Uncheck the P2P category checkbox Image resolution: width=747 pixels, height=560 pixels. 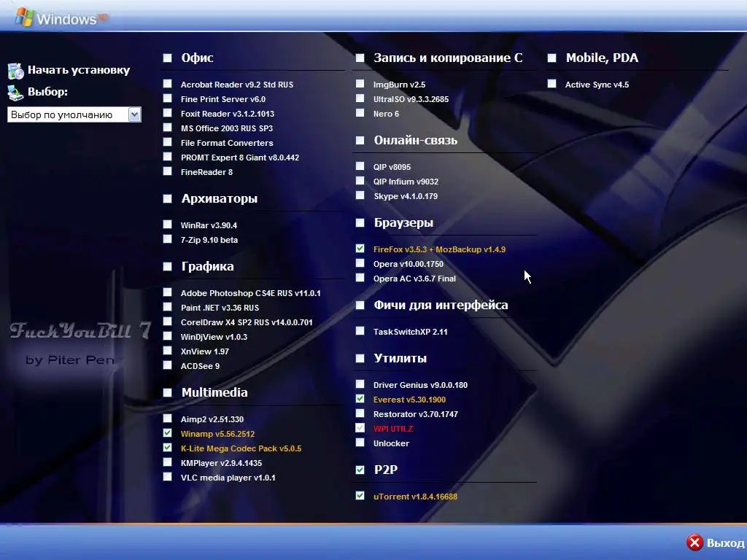360,470
